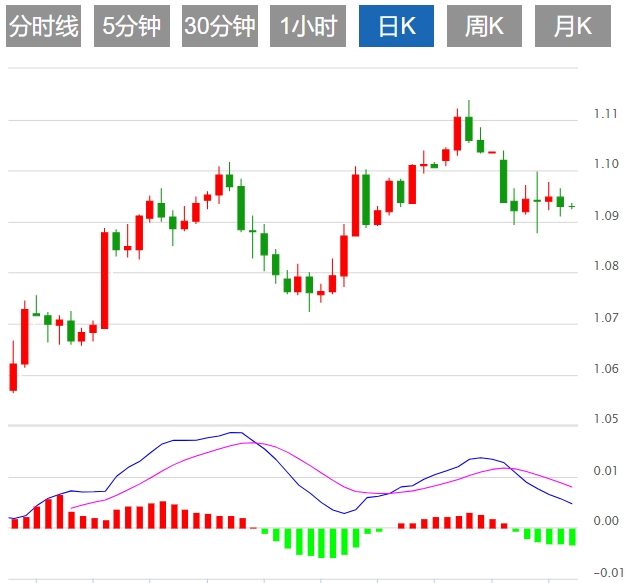Select the highest green candle near 1.11

coord(468,128)
